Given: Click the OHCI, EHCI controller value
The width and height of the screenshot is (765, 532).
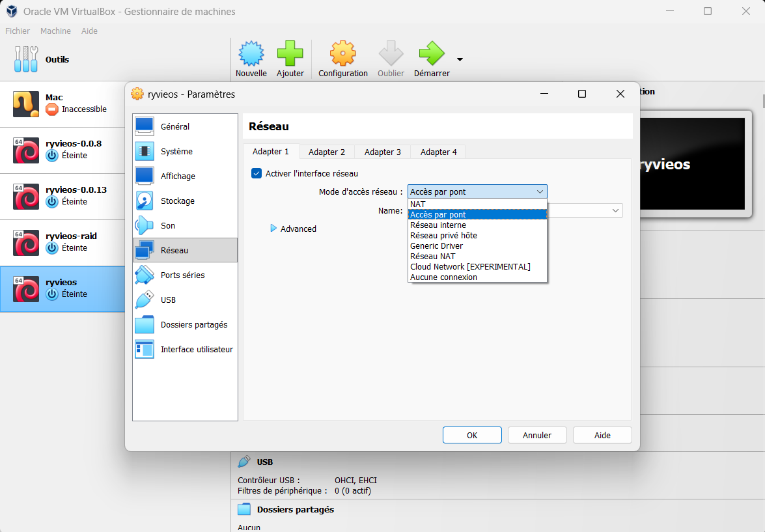Looking at the screenshot, I should (355, 481).
